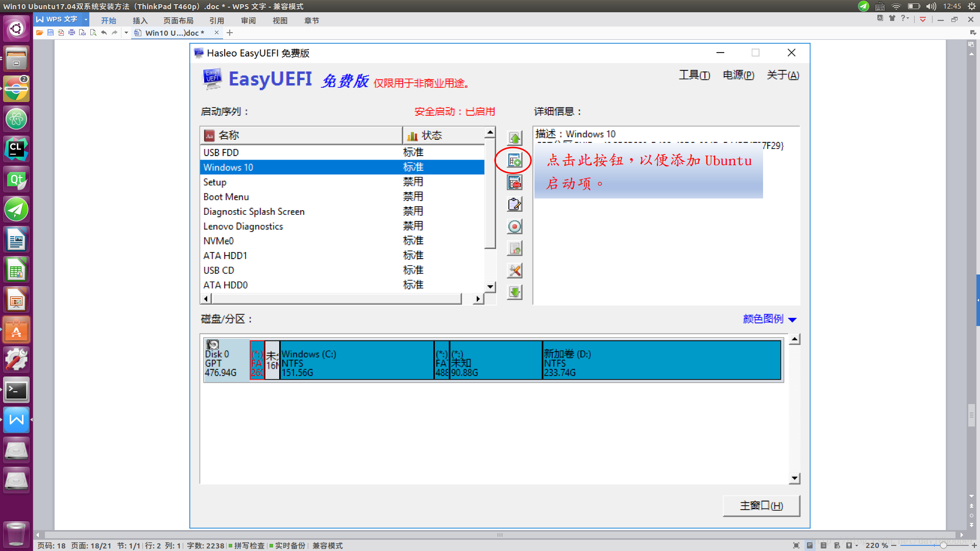Viewport: 980px width, 551px height.
Task: Select the USB FDD boot entry
Action: (342, 153)
